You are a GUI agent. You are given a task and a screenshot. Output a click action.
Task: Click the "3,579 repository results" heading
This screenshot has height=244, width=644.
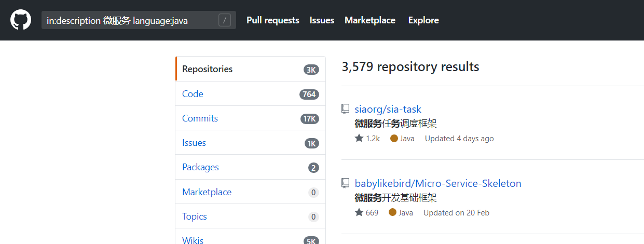point(410,67)
